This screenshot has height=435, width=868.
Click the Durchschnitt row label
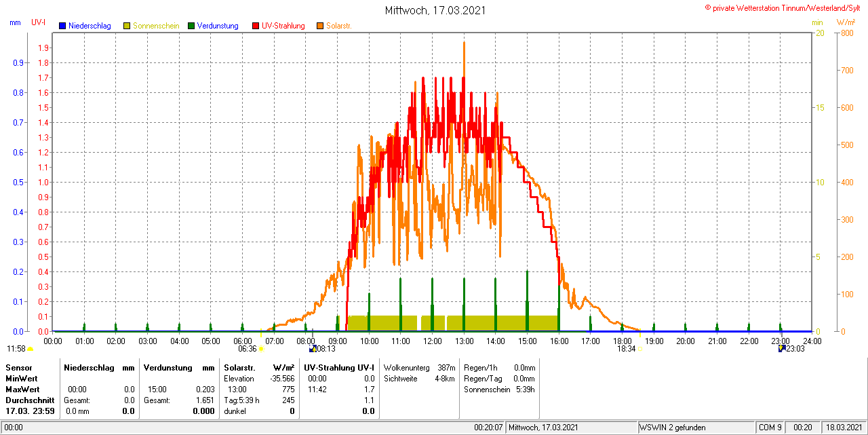(x=30, y=400)
